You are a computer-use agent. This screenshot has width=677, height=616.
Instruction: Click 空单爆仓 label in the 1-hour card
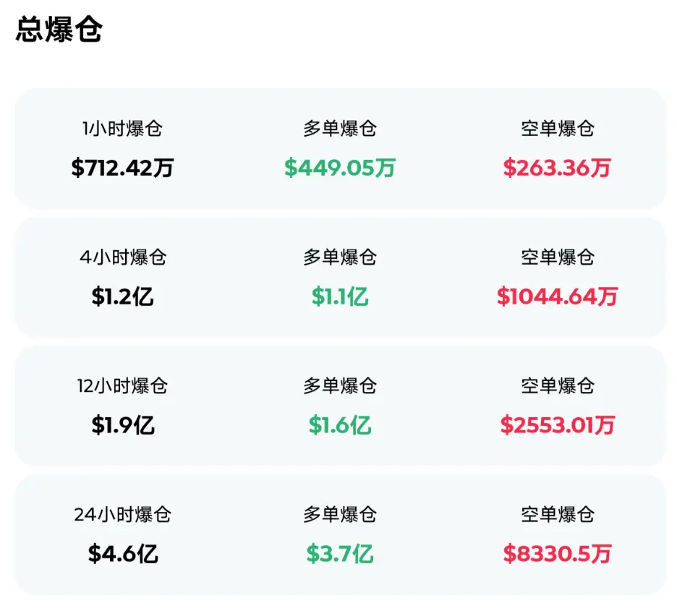[x=557, y=129]
